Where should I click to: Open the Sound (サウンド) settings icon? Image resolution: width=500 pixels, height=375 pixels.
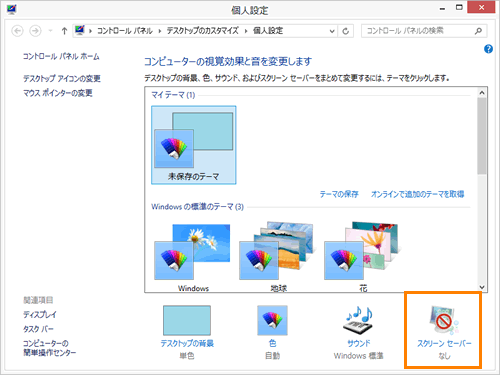pos(359,320)
